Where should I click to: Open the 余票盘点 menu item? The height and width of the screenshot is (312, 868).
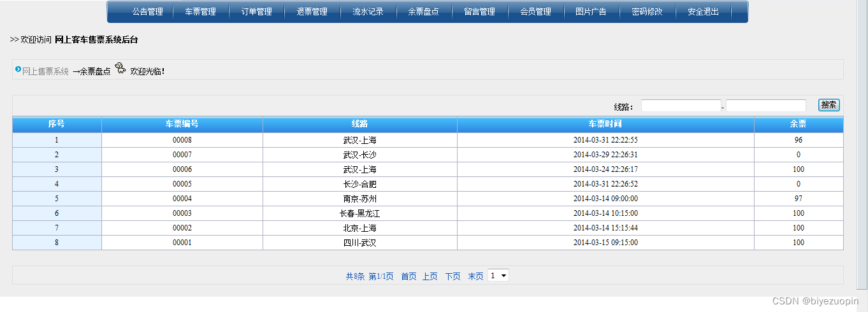423,11
